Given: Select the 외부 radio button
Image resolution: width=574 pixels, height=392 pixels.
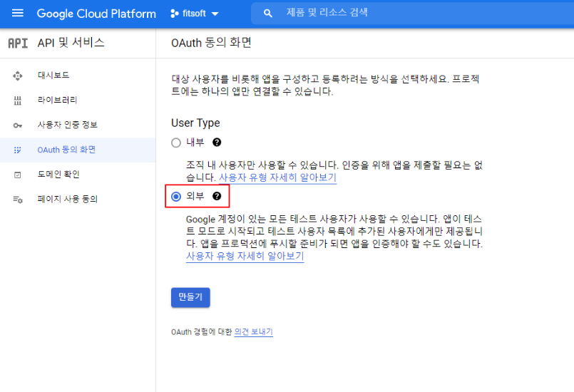Looking at the screenshot, I should 176,197.
